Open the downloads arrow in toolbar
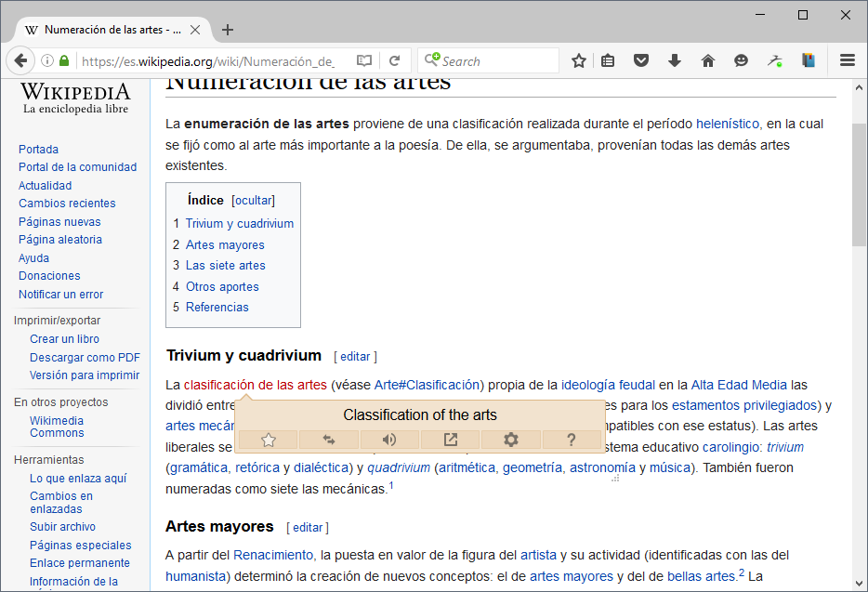Image resolution: width=868 pixels, height=592 pixels. coord(675,60)
